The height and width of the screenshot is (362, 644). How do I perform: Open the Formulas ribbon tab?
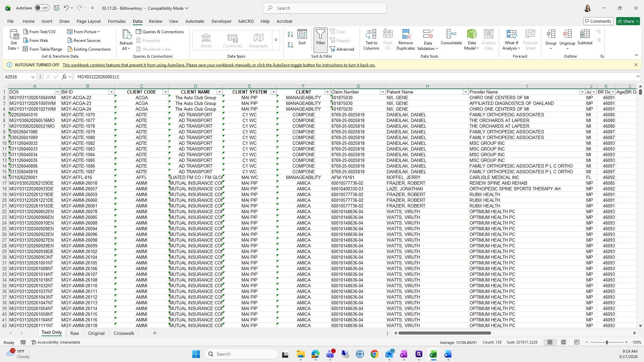coord(117,21)
